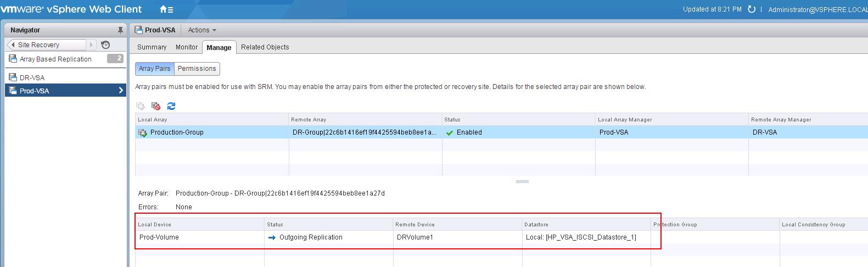Screen dimensions: 868x267
Task: Click the VMware vSphere Web Client logo
Action: (71, 9)
